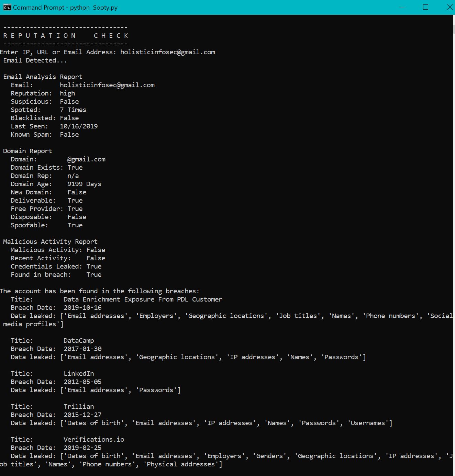Click the email value in the 'Email:' row
The width and height of the screenshot is (455, 476).
coord(107,85)
